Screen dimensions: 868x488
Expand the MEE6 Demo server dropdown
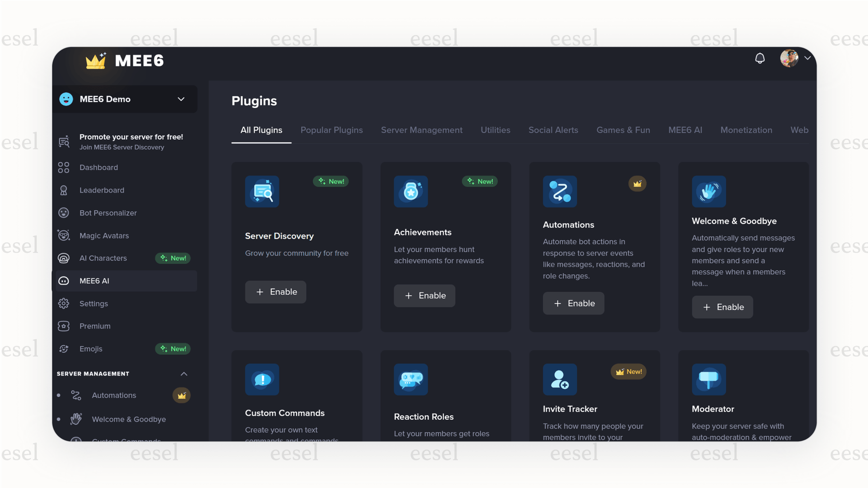(180, 99)
